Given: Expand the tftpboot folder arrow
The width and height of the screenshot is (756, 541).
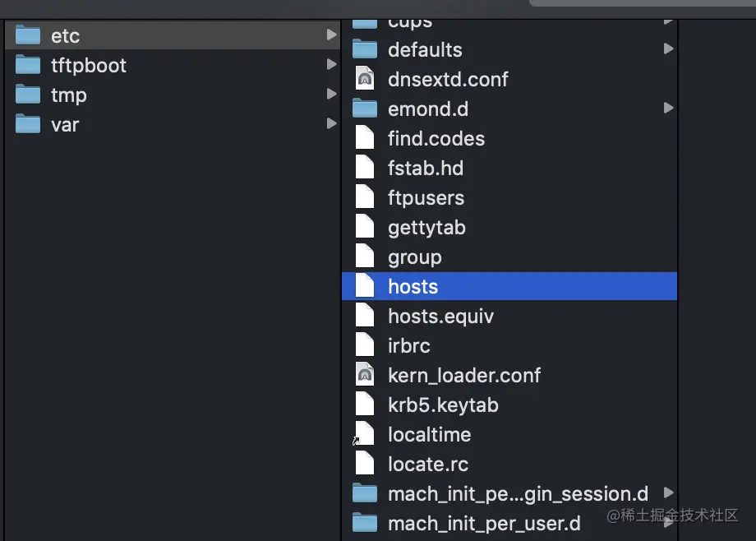Looking at the screenshot, I should point(331,64).
